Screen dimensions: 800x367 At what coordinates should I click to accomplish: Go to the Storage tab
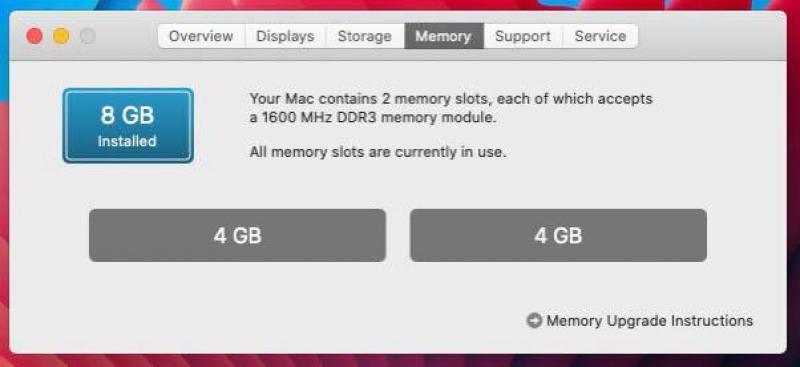(x=365, y=36)
